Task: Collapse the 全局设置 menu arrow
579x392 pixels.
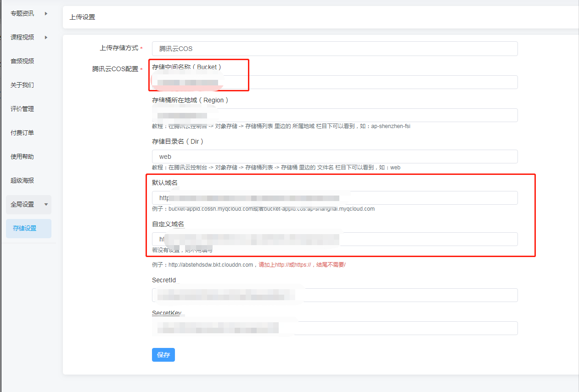Action: click(x=46, y=205)
